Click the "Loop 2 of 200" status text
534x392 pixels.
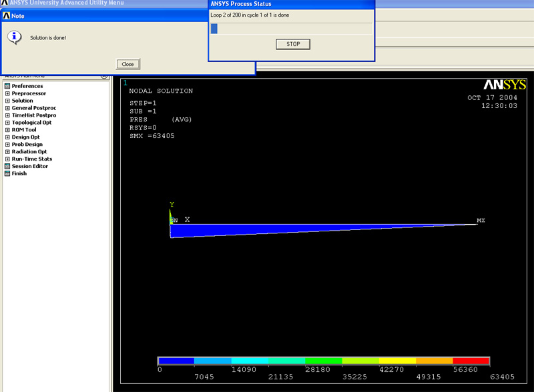[x=250, y=15]
